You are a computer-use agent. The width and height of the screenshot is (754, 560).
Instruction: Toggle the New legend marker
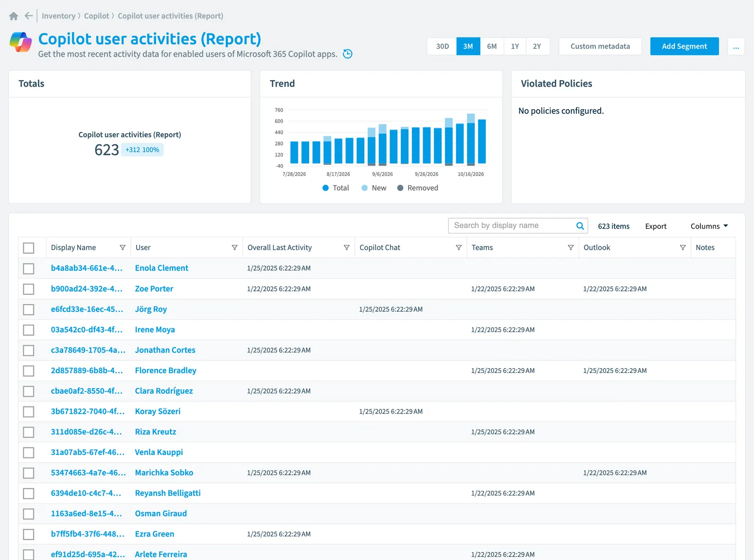[365, 188]
